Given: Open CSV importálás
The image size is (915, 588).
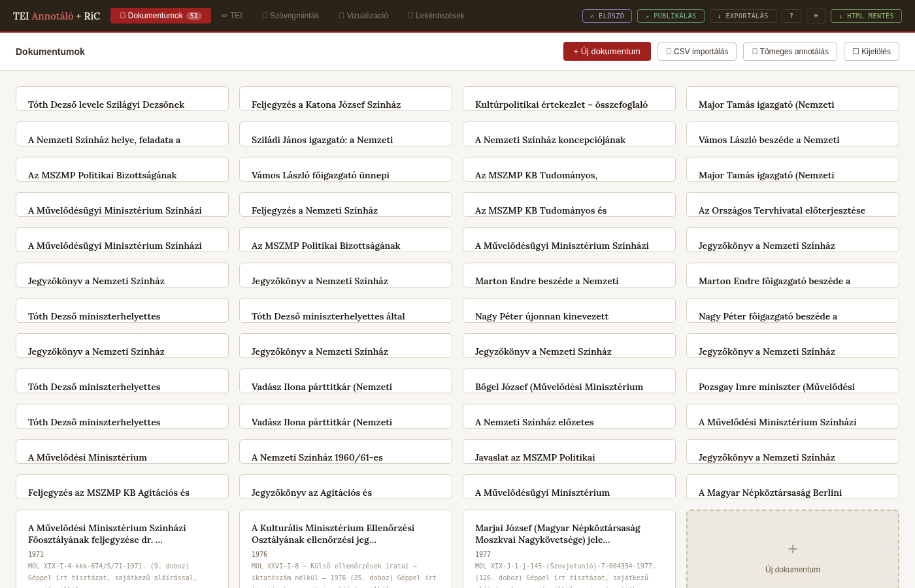Looking at the screenshot, I should click(x=697, y=52).
